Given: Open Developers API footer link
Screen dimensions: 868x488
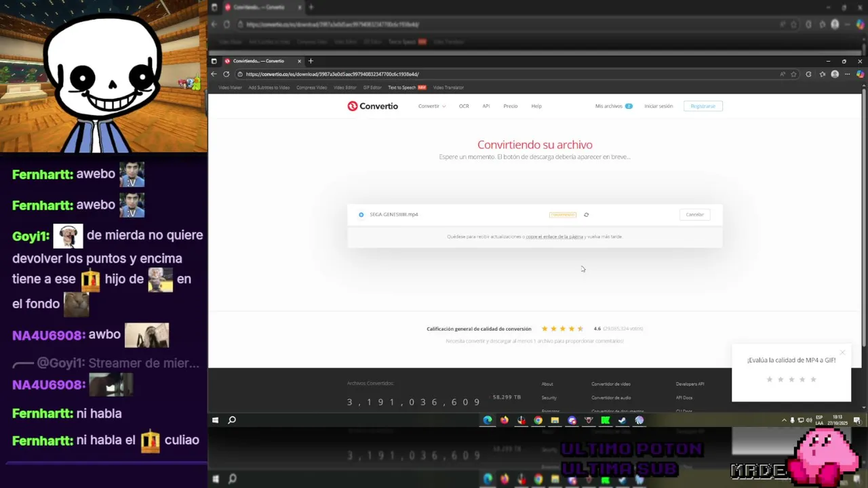Looking at the screenshot, I should tap(690, 384).
